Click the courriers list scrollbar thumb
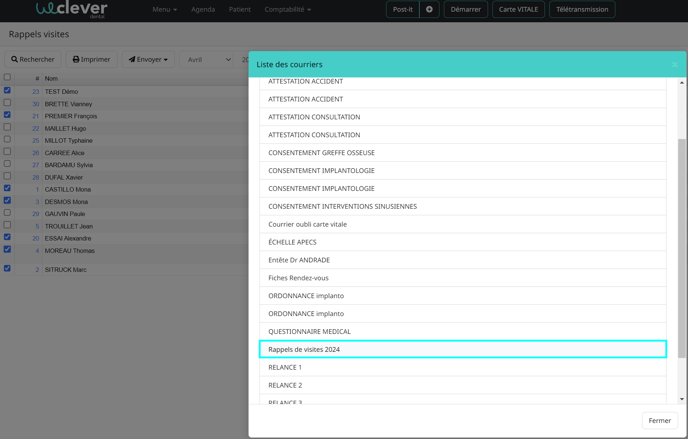The width and height of the screenshot is (688, 439). pos(682,248)
